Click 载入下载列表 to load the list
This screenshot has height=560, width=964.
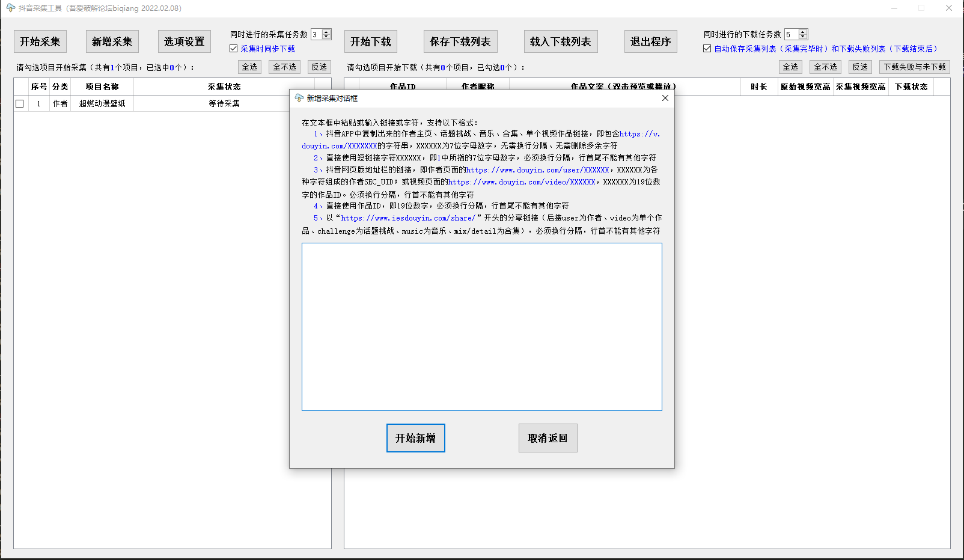tap(561, 41)
